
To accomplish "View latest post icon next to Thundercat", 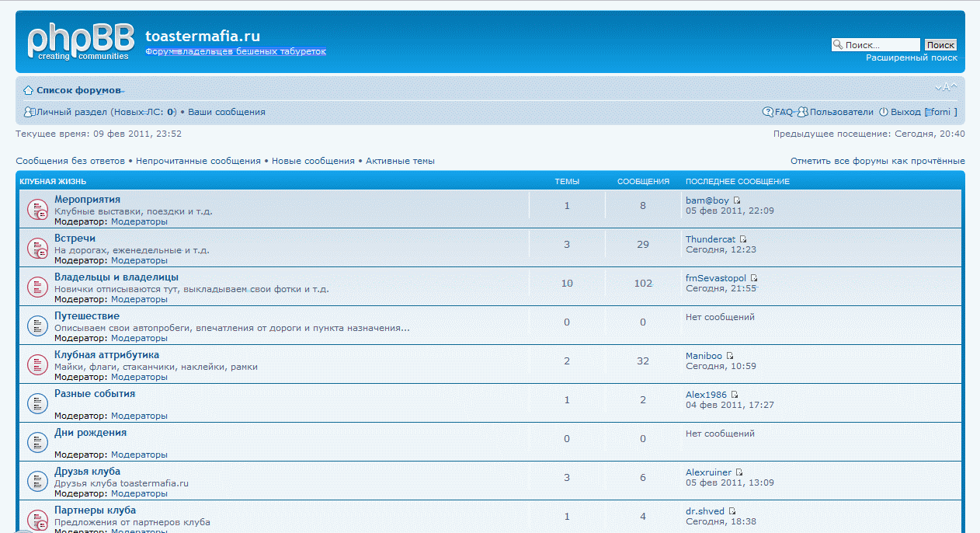I will [743, 239].
